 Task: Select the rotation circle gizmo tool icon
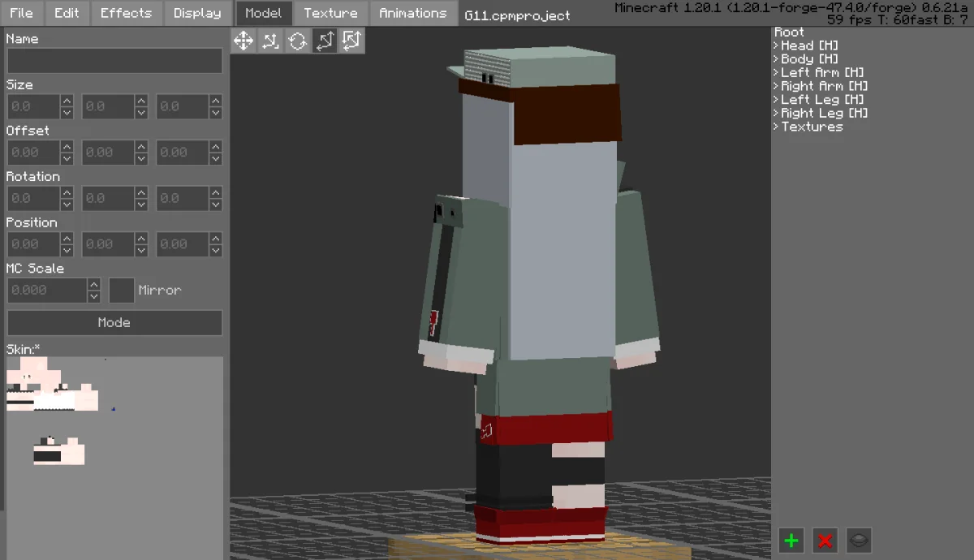coord(297,40)
